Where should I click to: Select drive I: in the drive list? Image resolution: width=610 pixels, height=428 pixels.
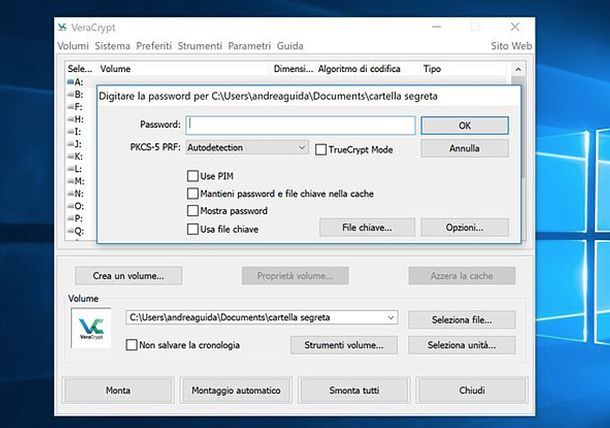[x=75, y=132]
